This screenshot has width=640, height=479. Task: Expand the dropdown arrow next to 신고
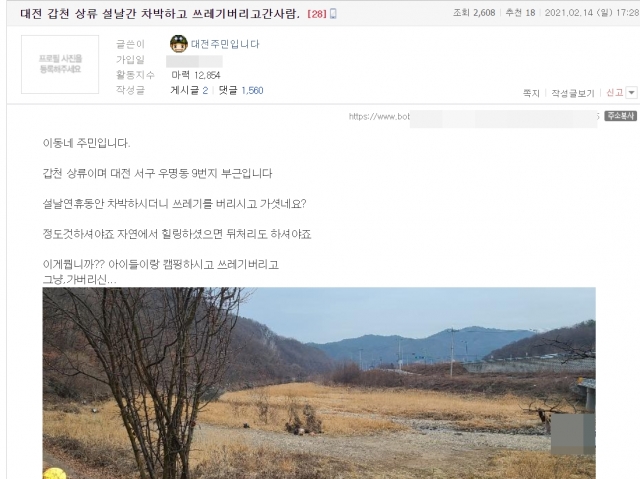631,93
